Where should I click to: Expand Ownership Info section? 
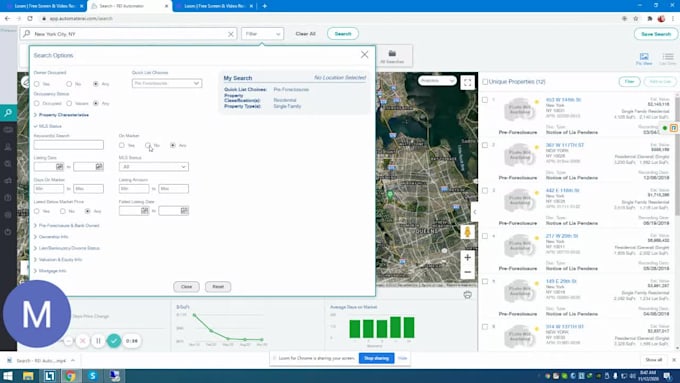coord(51,237)
